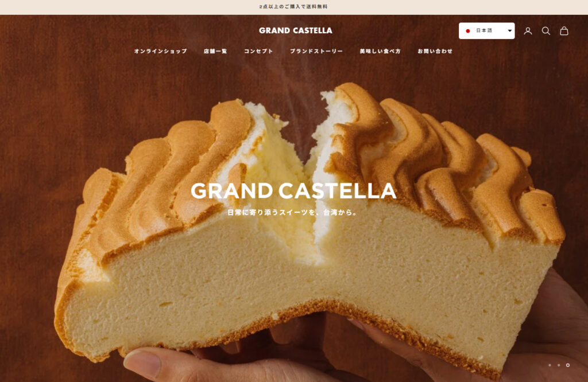Viewport: 588px width, 382px height.
Task: Click the large GRAND CASTELLA hero title
Action: [293, 190]
